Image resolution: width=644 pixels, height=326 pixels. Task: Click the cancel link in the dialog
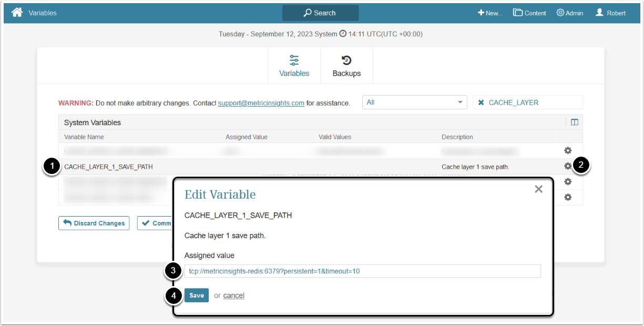click(x=234, y=296)
